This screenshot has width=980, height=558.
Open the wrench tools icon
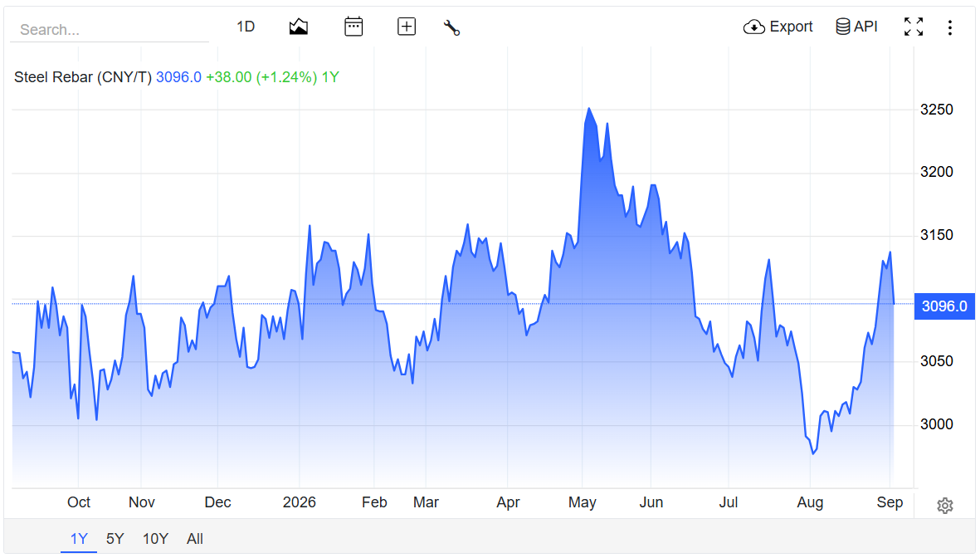tap(452, 27)
